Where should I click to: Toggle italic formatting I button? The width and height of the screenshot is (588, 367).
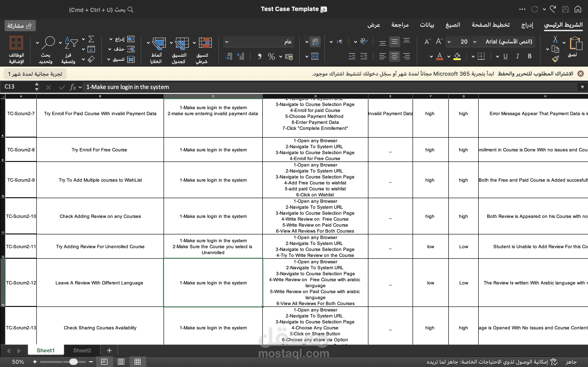tap(517, 56)
